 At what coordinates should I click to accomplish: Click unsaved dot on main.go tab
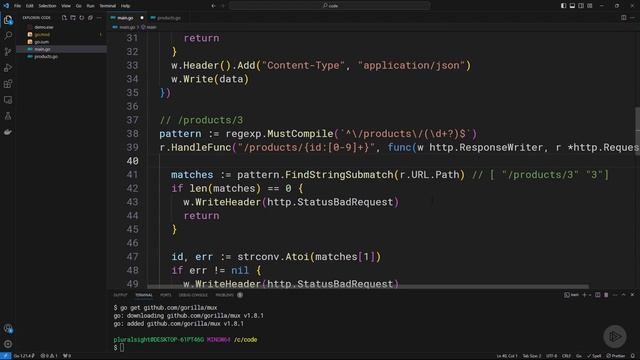coord(142,18)
